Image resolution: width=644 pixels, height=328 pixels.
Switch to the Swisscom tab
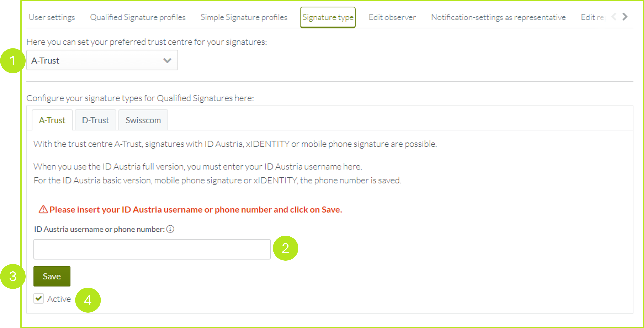click(x=143, y=120)
